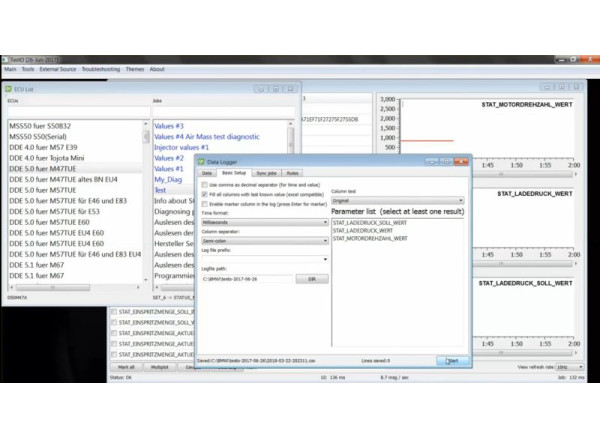Image resolution: width=600 pixels, height=438 pixels.
Task: Open the Time format dropdown
Action: click(264, 222)
